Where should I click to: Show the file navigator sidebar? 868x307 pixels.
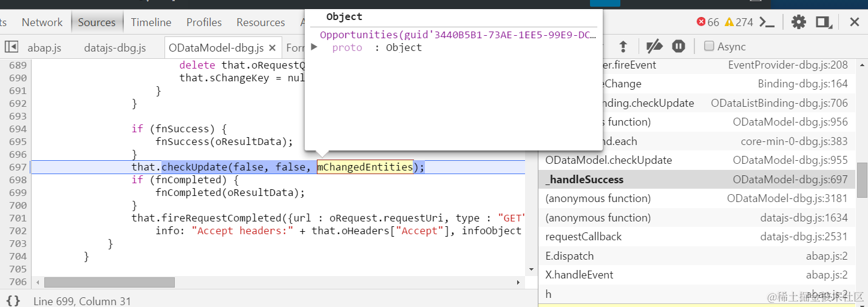coord(11,47)
